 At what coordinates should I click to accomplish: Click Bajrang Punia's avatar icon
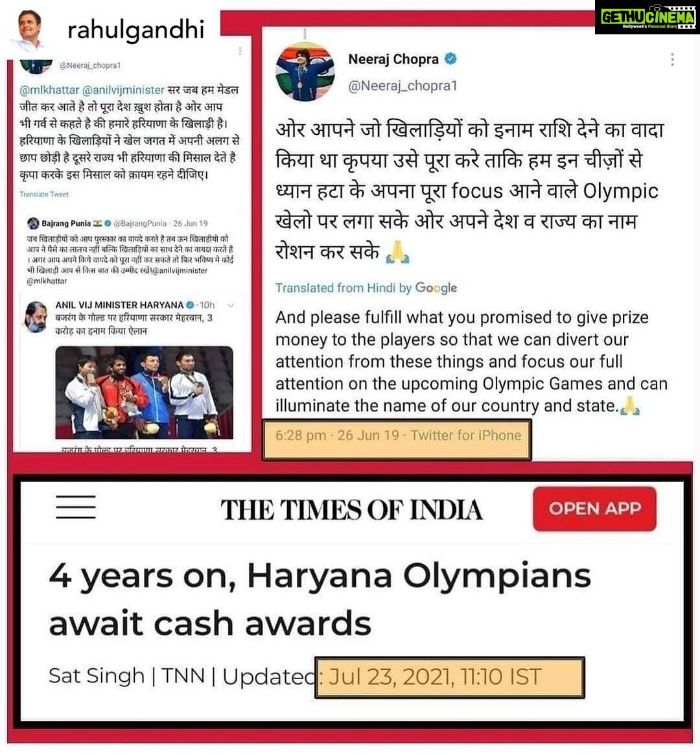point(33,223)
